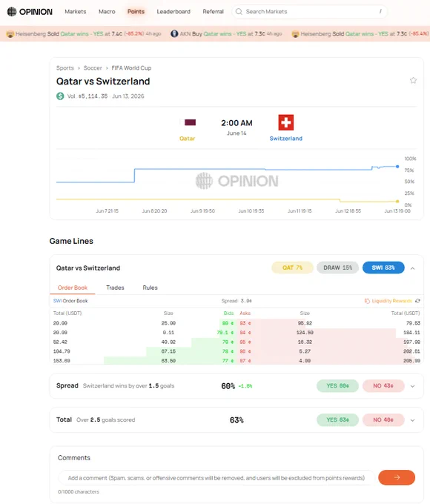The image size is (430, 504).
Task: Select the SWI 83% outcome
Action: click(x=383, y=268)
